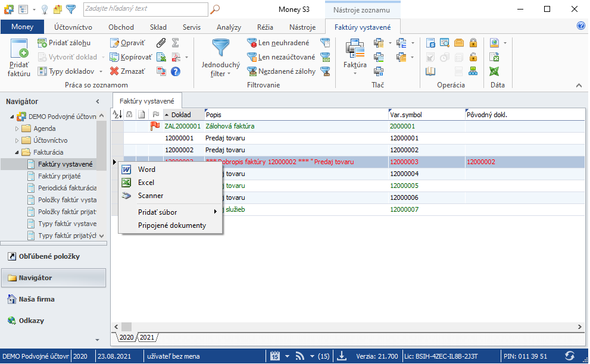Click the blue help question mark in ribbon
Image resolution: width=590 pixels, height=364 pixels.
tap(176, 71)
